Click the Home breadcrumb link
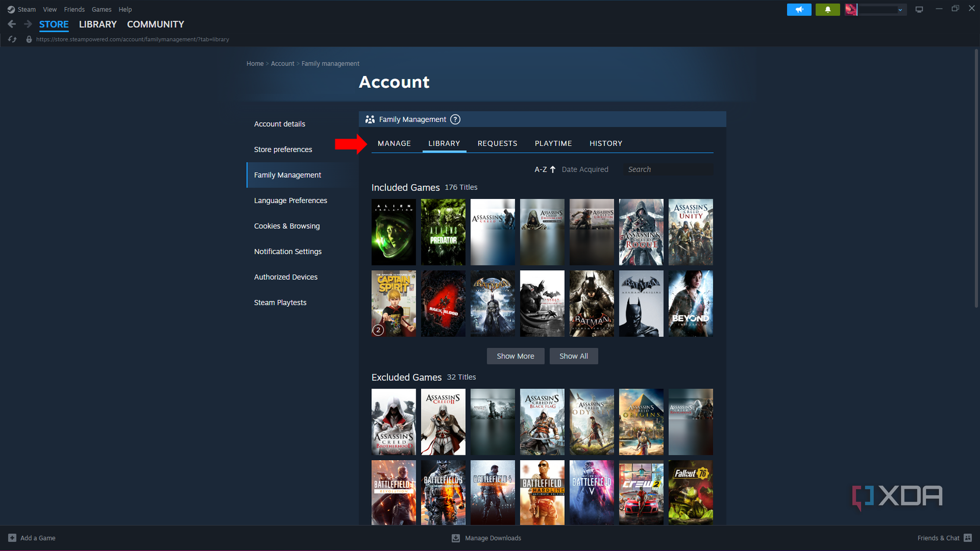The width and height of the screenshot is (980, 551). [x=255, y=64]
